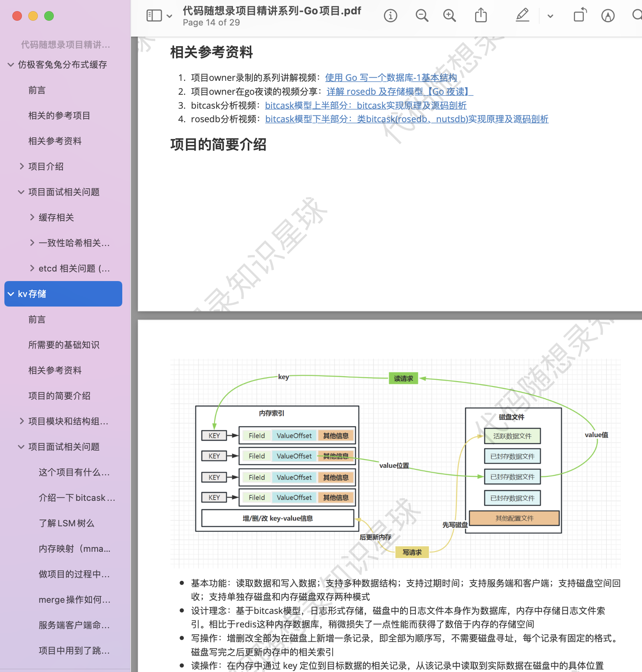
Task: Click the document title 代码随想录项目精讲系列-Go项目.pdf
Action: click(272, 11)
